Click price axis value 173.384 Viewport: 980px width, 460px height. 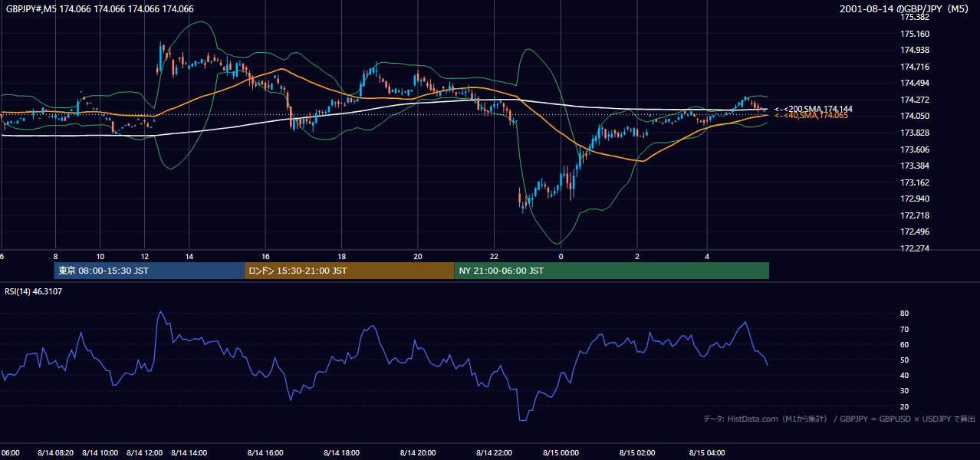(x=915, y=166)
